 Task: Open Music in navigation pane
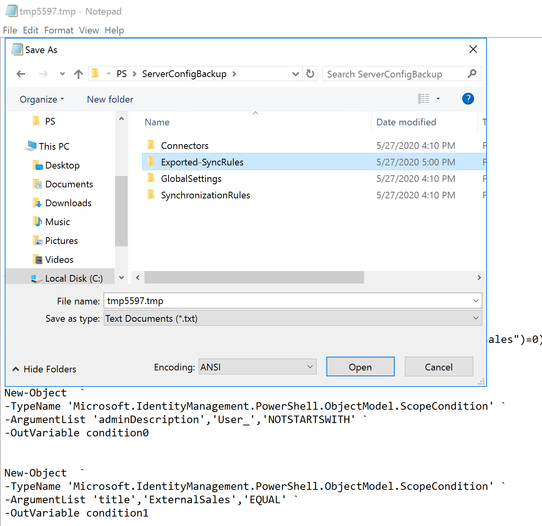tap(51, 222)
